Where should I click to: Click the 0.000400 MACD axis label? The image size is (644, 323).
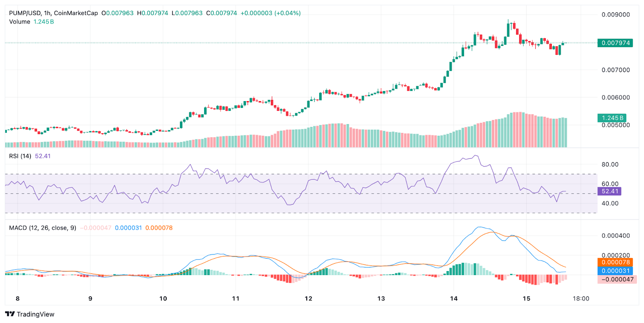coord(615,236)
